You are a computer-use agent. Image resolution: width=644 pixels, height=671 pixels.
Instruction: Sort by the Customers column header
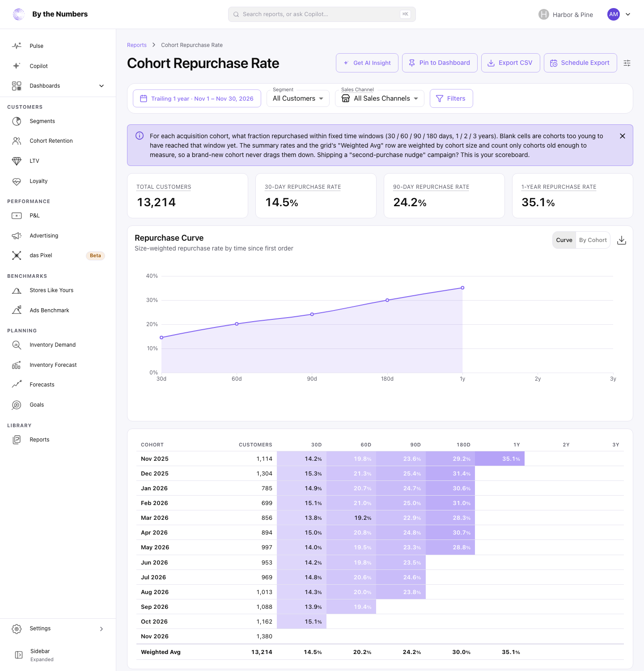255,445
